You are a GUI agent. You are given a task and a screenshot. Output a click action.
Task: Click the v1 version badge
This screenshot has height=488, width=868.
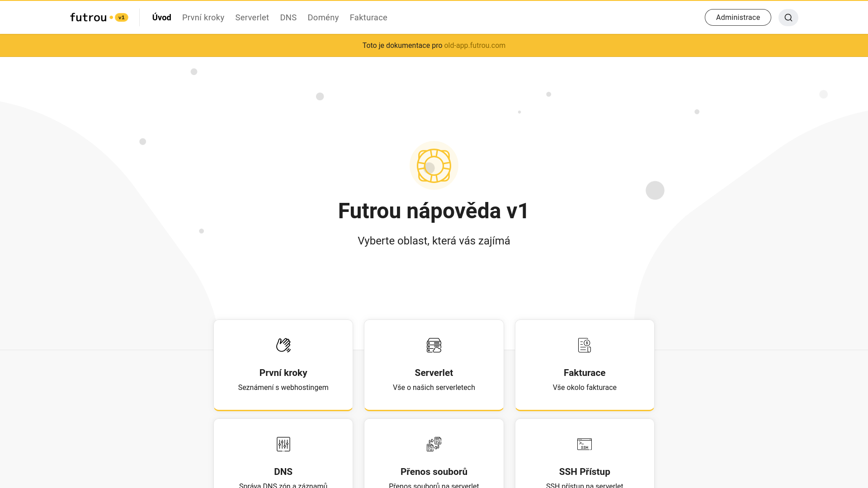click(122, 18)
